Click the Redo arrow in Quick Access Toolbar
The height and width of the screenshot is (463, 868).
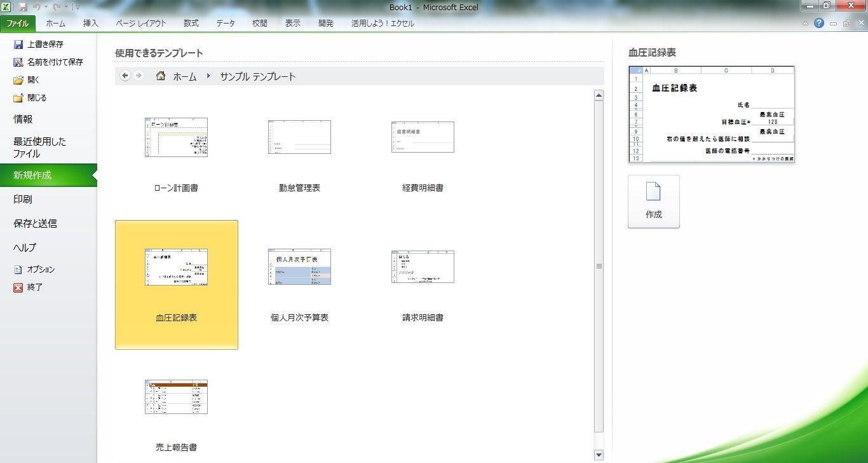(57, 7)
